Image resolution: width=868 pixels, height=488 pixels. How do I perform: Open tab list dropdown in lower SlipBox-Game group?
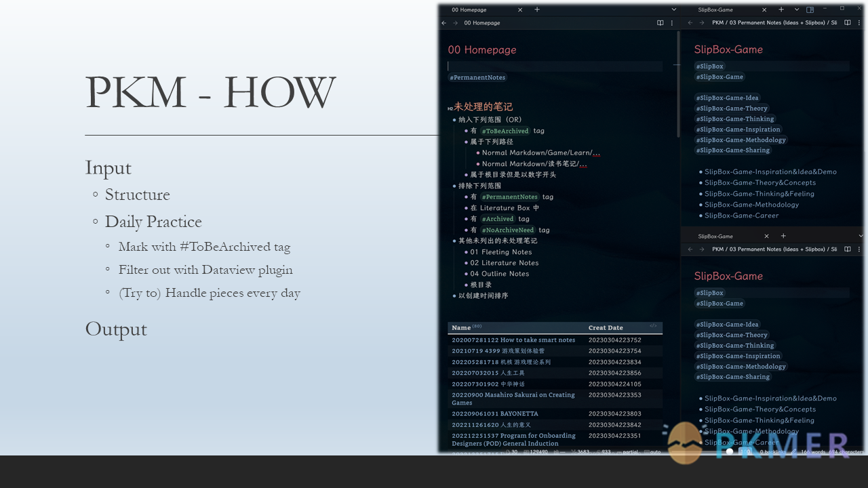click(861, 236)
